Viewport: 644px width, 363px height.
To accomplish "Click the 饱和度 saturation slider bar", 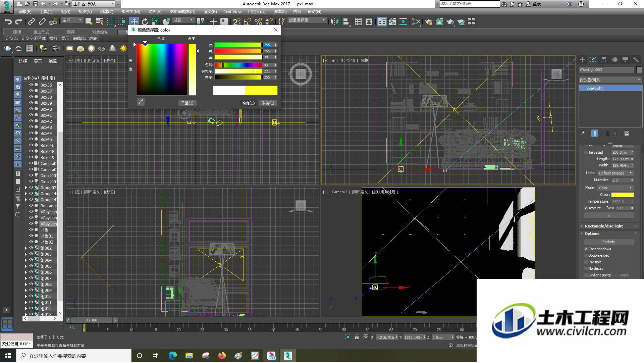I will coord(238,71).
